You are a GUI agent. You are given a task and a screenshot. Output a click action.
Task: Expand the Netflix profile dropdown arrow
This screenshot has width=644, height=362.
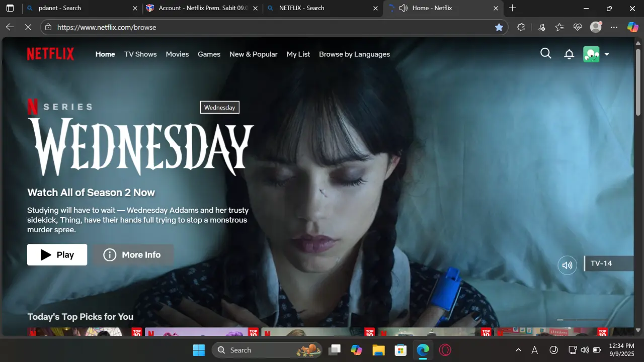607,54
